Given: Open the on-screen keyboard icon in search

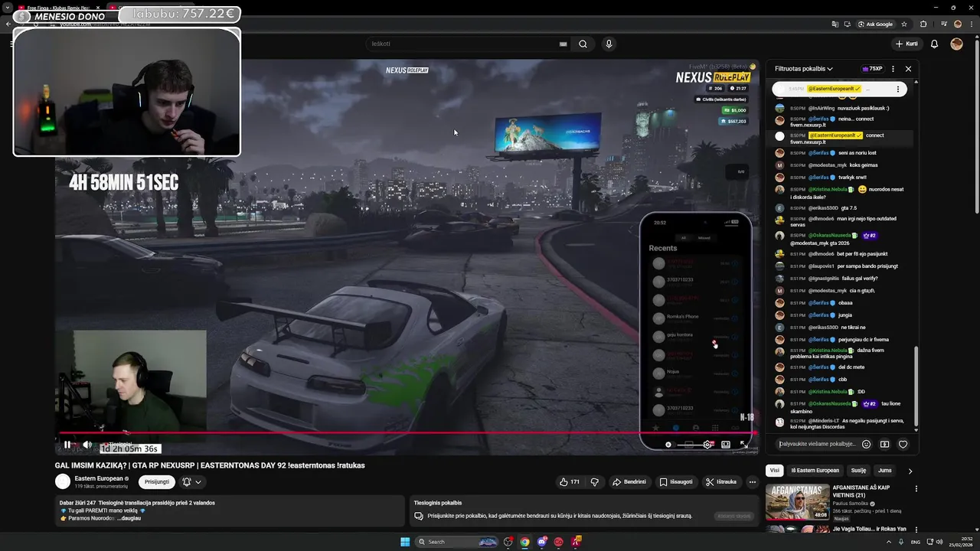Looking at the screenshot, I should pos(563,44).
